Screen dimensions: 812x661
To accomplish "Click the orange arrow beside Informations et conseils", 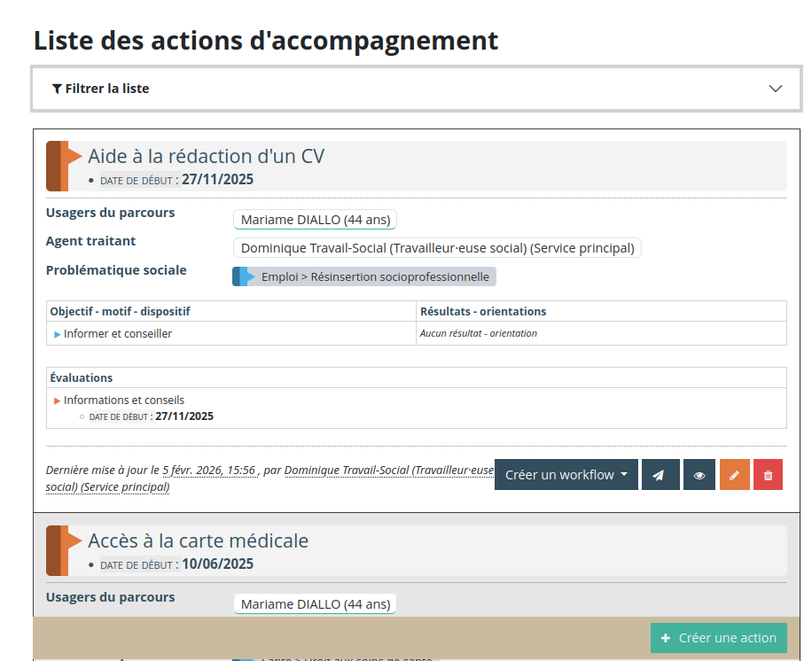I will pos(58,400).
